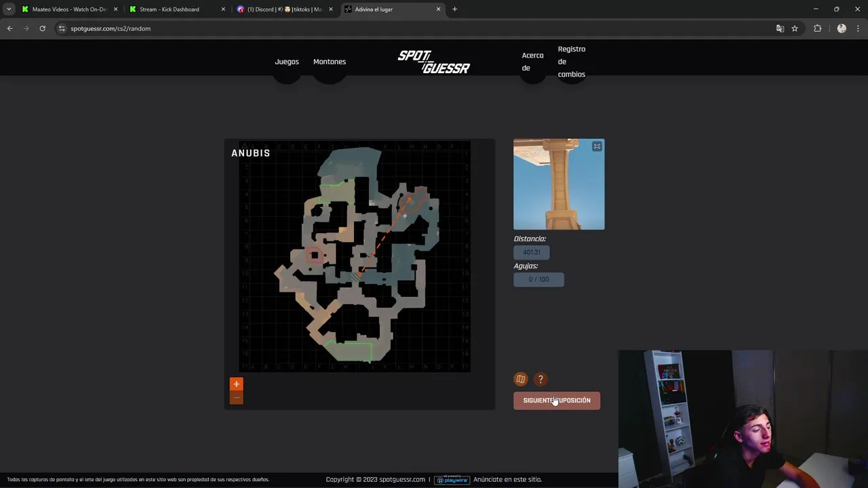The height and width of the screenshot is (488, 868).
Task: Bookmark this page with star icon
Action: click(x=795, y=28)
